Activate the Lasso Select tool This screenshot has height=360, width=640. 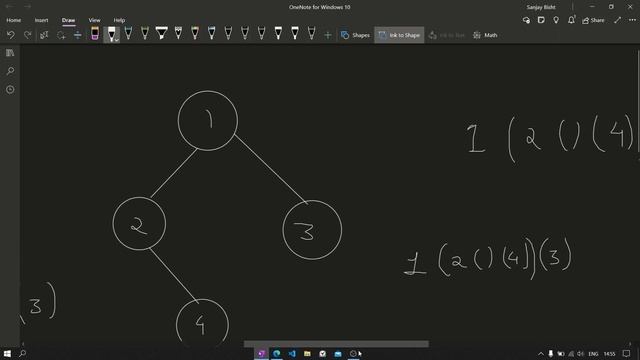[x=61, y=35]
